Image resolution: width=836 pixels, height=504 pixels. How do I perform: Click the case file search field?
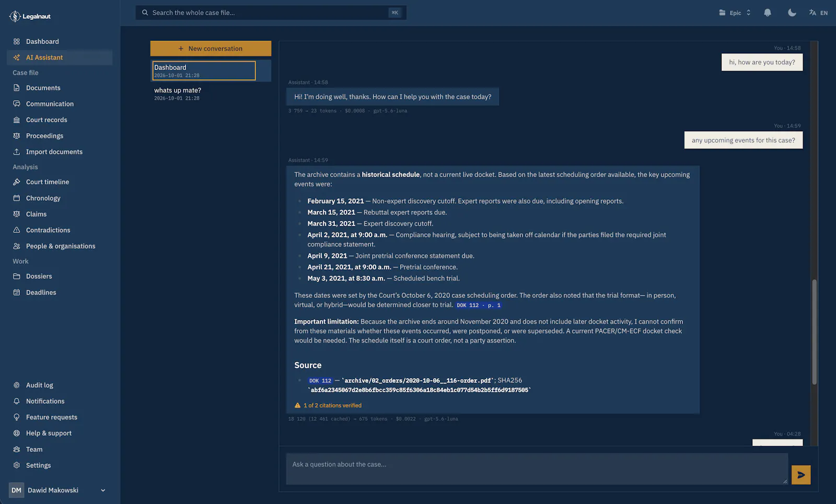271,13
